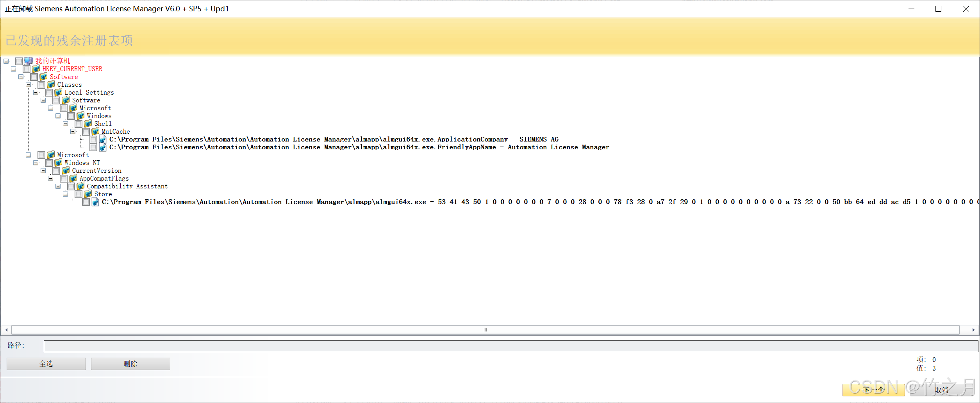The height and width of the screenshot is (403, 980).
Task: Click the MuiCache registry key icon
Action: [95, 131]
